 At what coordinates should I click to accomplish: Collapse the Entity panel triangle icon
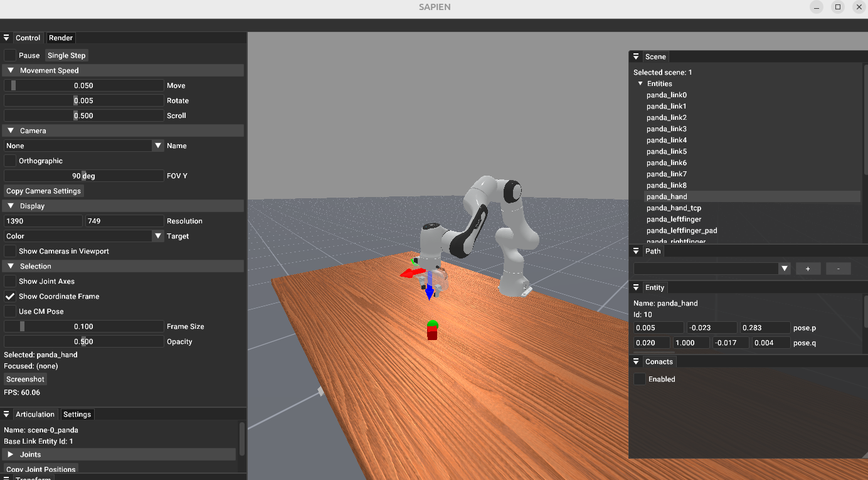(x=635, y=287)
